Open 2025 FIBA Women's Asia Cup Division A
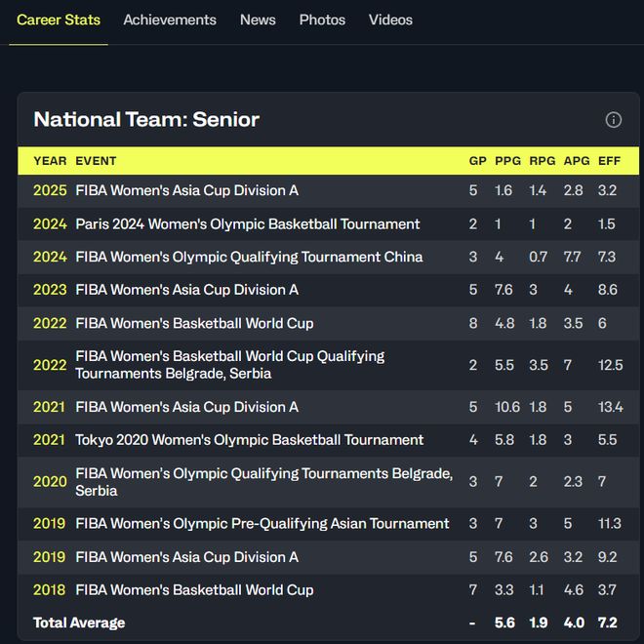This screenshot has width=644, height=644. point(186,190)
